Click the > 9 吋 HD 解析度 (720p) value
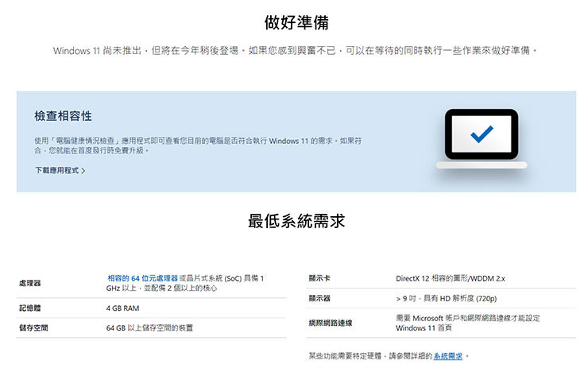 tap(447, 298)
